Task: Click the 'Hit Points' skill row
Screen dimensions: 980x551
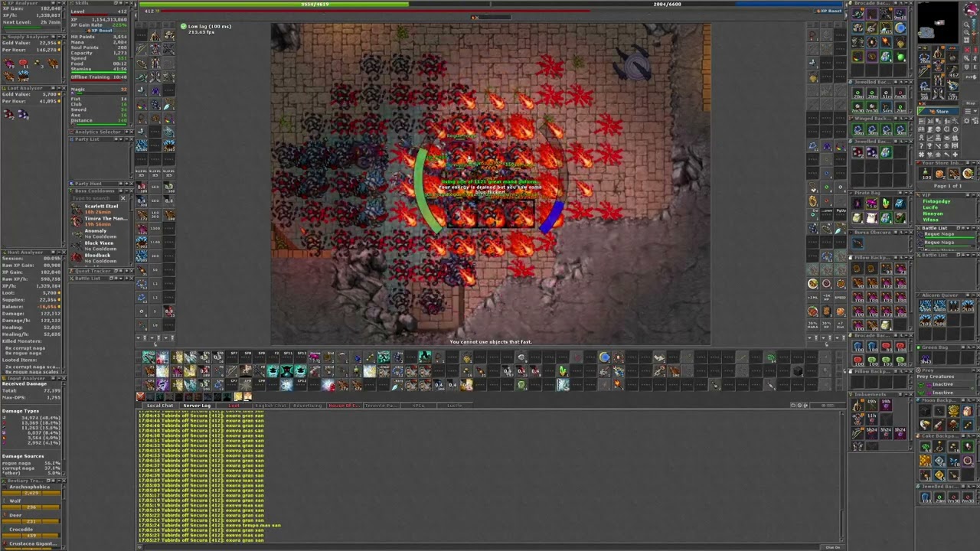Action: click(x=99, y=37)
